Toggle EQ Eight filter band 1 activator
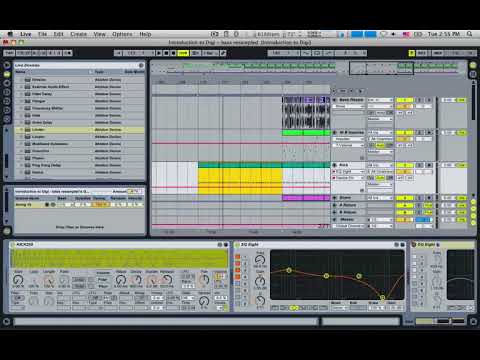 click(237, 257)
